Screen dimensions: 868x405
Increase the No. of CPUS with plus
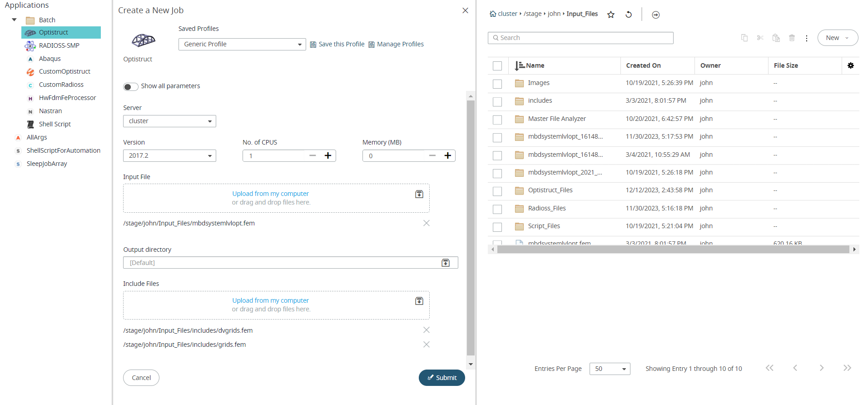(x=328, y=155)
